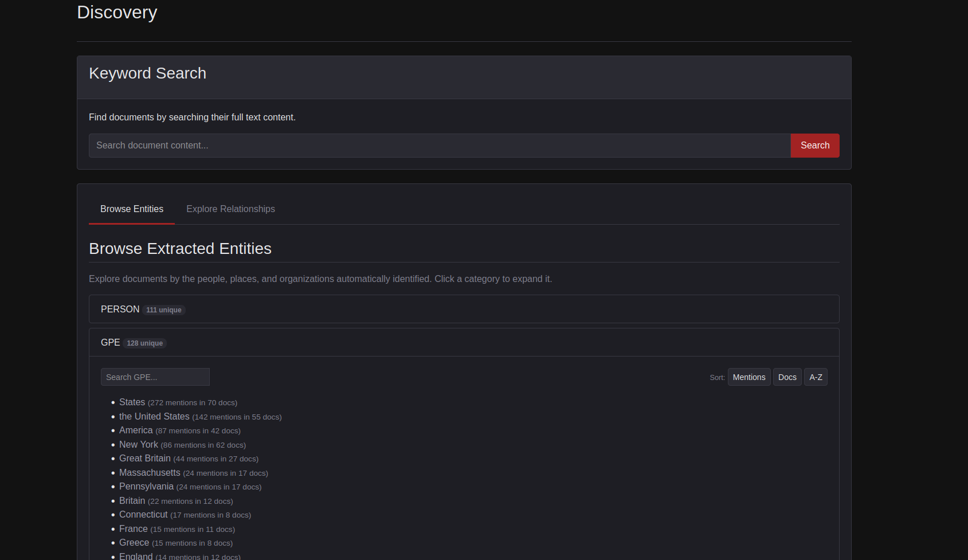Open the Explore Relationships tab
Image resolution: width=968 pixels, height=560 pixels.
click(x=230, y=209)
